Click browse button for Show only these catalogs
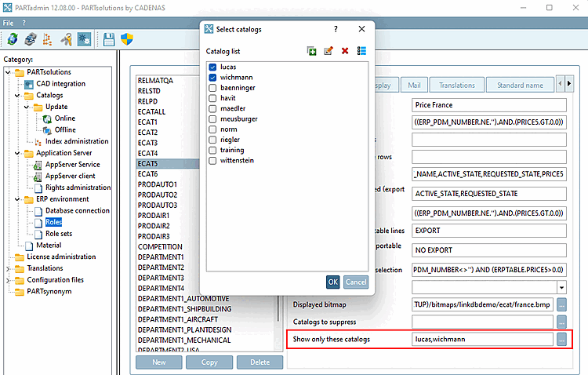The width and height of the screenshot is (588, 375). click(x=561, y=340)
